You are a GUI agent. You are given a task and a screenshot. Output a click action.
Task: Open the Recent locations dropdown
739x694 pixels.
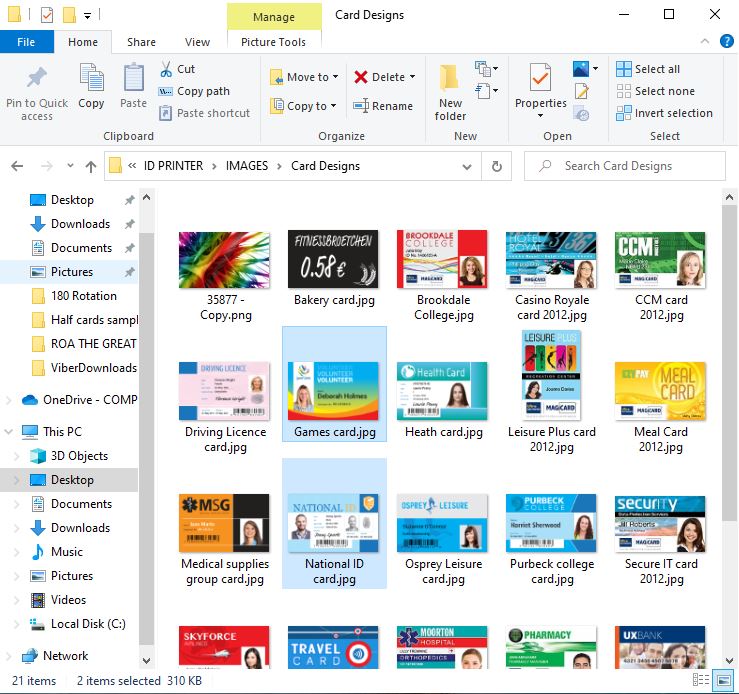pyautogui.click(x=70, y=166)
